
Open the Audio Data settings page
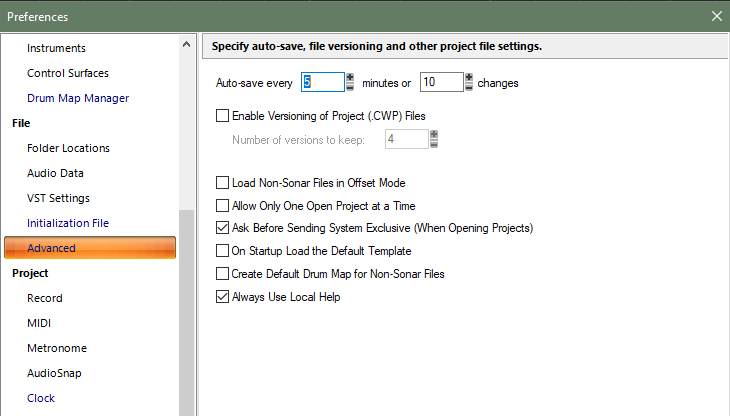[55, 173]
